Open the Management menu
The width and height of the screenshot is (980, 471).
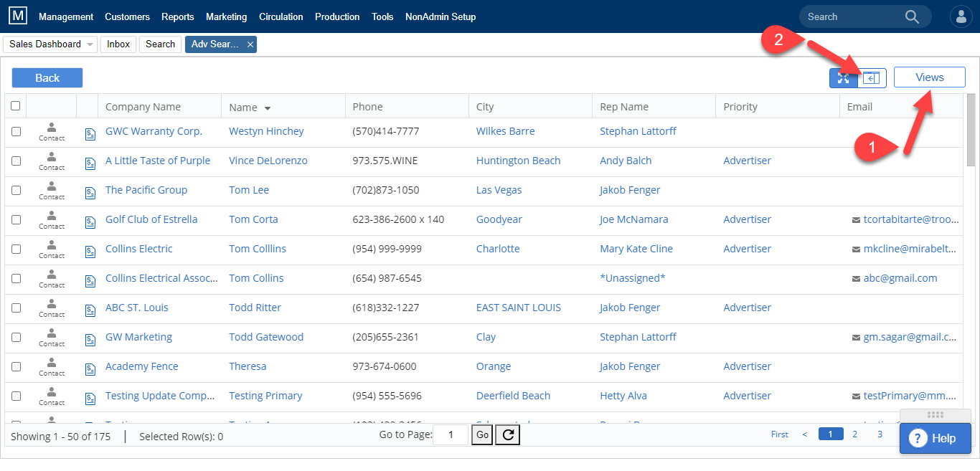pos(66,16)
